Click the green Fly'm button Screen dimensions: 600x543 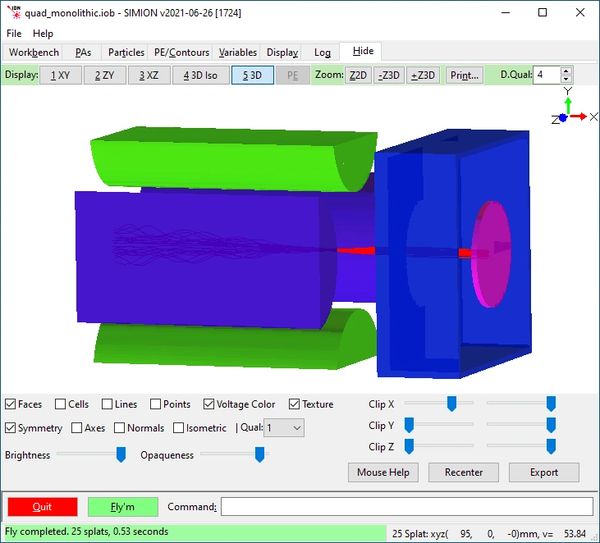(123, 507)
